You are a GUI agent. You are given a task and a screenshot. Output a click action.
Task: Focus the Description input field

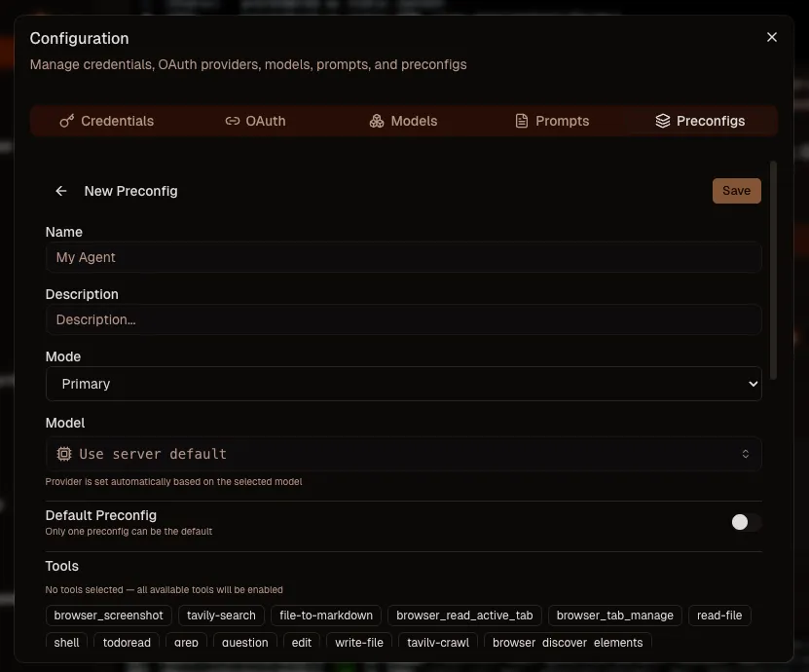pyautogui.click(x=403, y=319)
